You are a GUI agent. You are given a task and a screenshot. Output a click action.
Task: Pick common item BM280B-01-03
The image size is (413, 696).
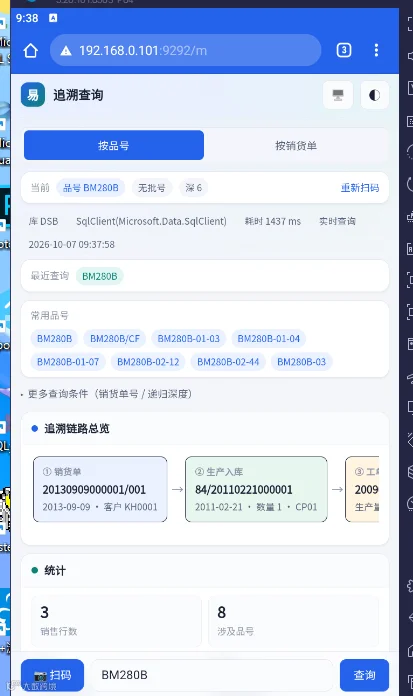188,339
